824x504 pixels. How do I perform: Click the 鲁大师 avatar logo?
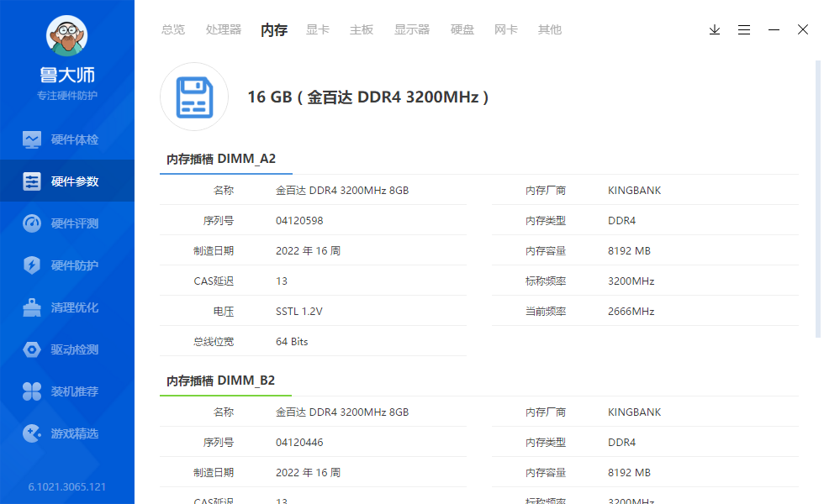[x=66, y=35]
